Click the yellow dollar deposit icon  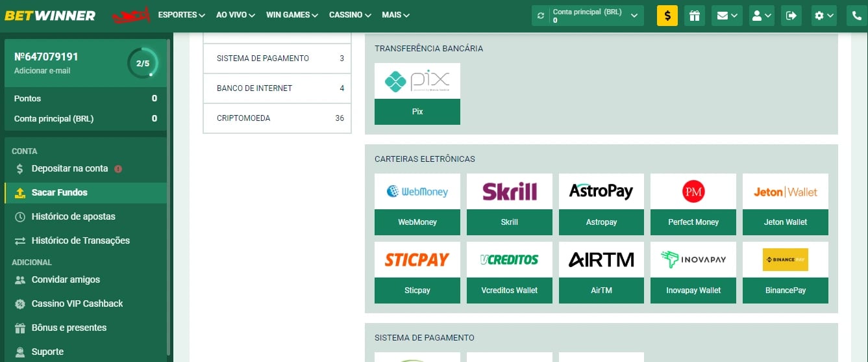pyautogui.click(x=667, y=16)
